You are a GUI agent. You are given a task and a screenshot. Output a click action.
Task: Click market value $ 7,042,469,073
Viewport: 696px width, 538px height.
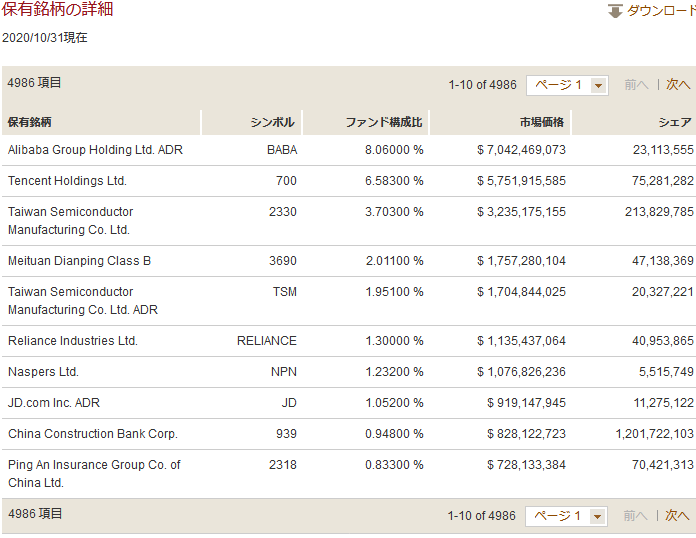pos(522,150)
